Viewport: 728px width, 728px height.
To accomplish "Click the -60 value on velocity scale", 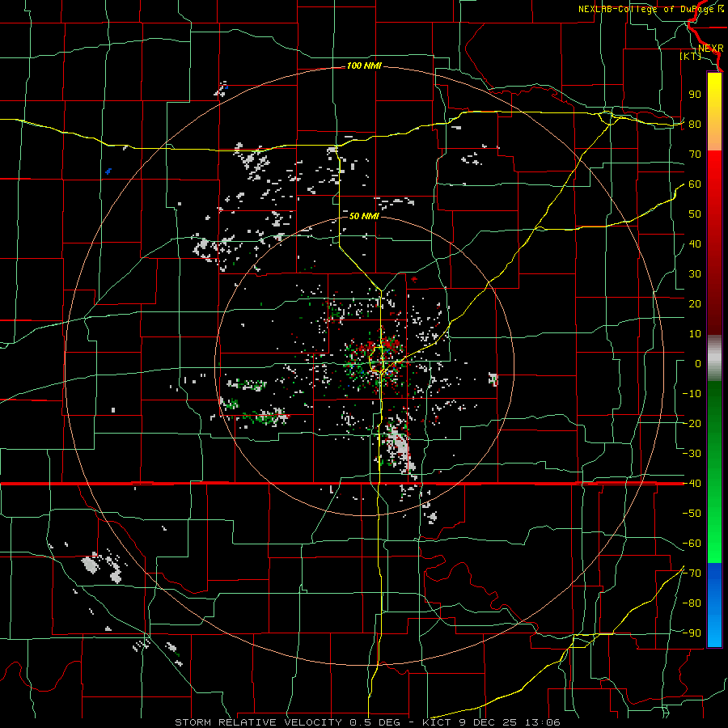I will [x=692, y=544].
